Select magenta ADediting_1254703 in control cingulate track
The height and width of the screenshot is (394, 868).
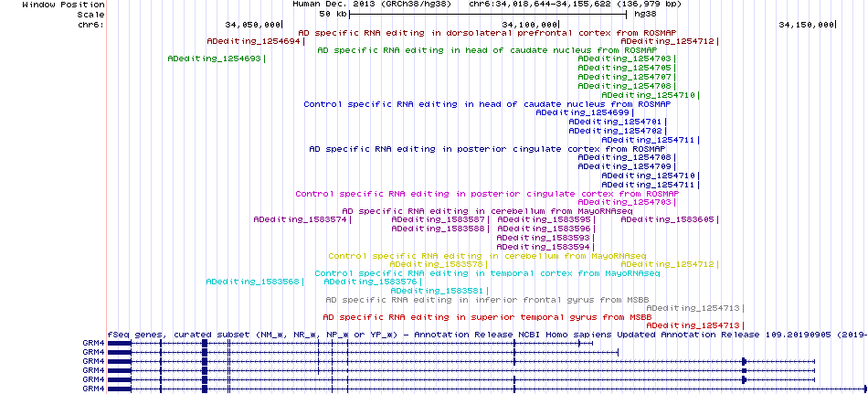(627, 203)
